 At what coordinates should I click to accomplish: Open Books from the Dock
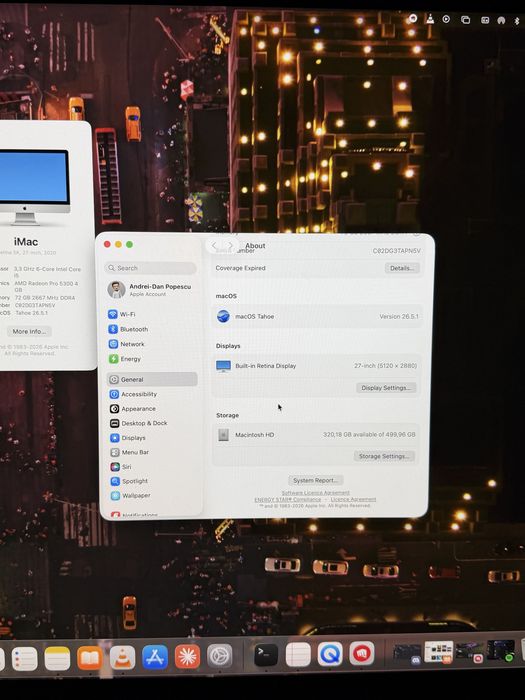[90, 658]
